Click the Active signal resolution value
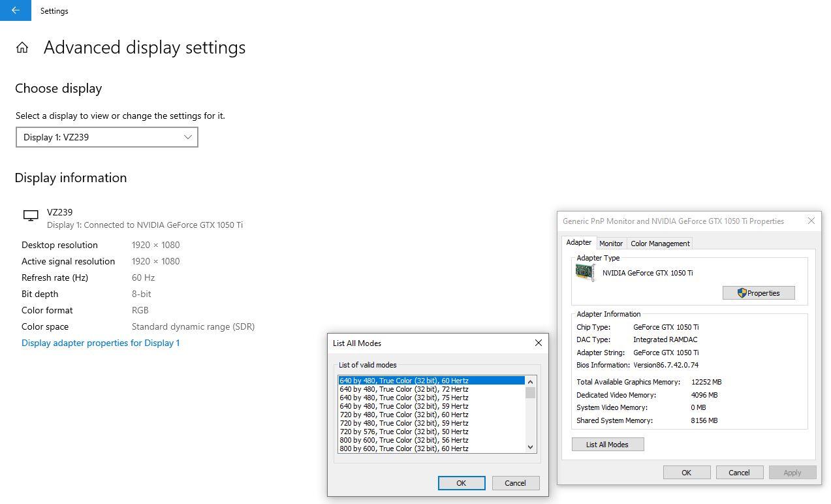Image resolution: width=831 pixels, height=504 pixels. tap(155, 261)
